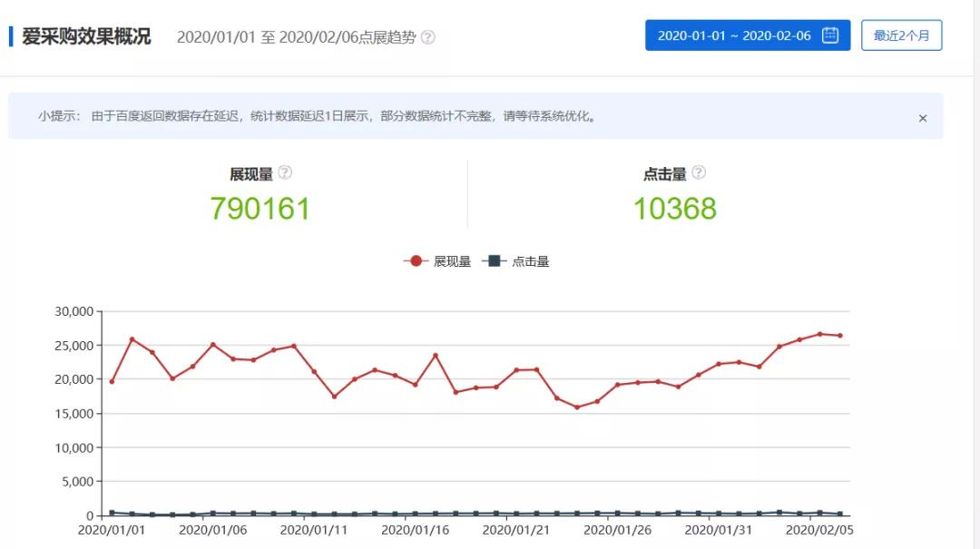Click the 小提示 notice text
This screenshot has height=549, width=980.
(317, 116)
